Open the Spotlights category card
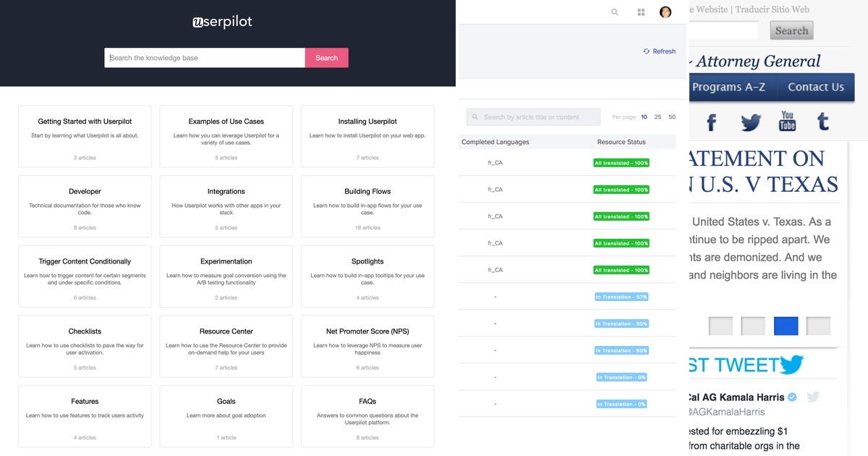The height and width of the screenshot is (456, 868). pos(367,276)
